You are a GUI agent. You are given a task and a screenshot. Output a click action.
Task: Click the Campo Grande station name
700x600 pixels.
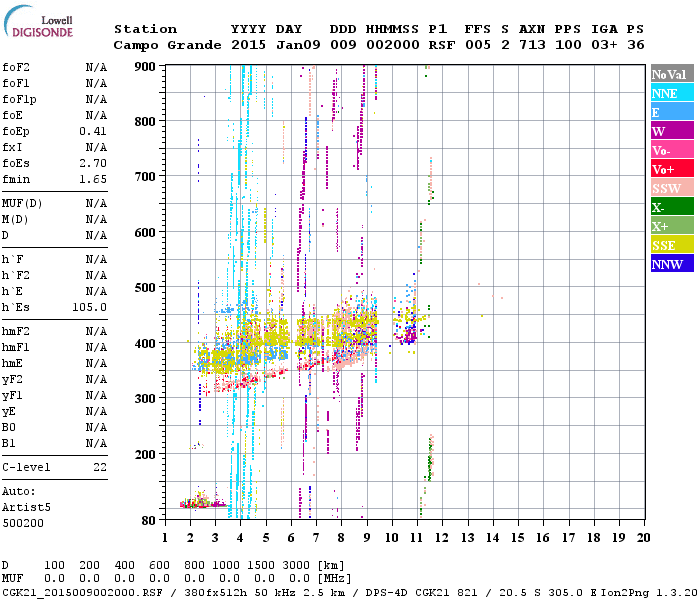pos(167,45)
